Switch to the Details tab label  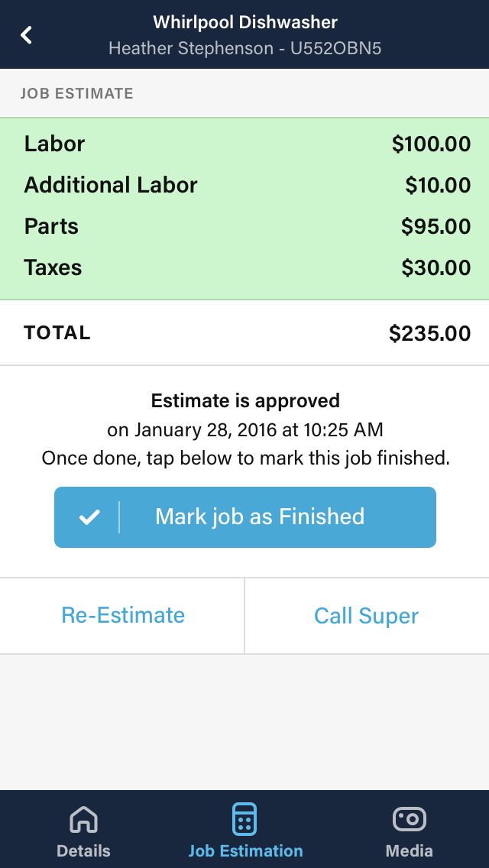[83, 850]
